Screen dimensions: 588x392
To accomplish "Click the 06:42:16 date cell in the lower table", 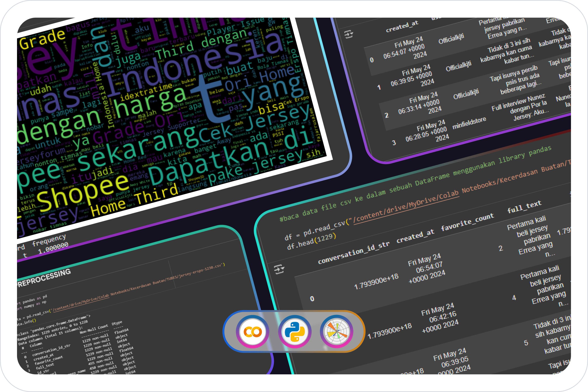I will tap(440, 318).
